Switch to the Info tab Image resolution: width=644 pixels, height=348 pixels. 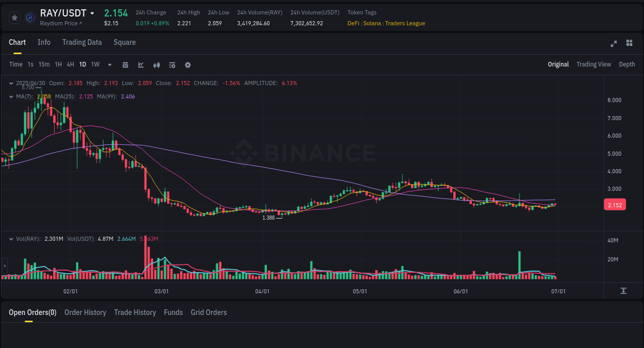pyautogui.click(x=44, y=42)
